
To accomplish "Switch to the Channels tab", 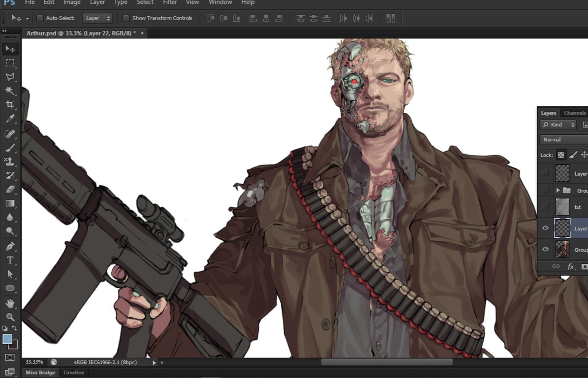I will point(574,113).
